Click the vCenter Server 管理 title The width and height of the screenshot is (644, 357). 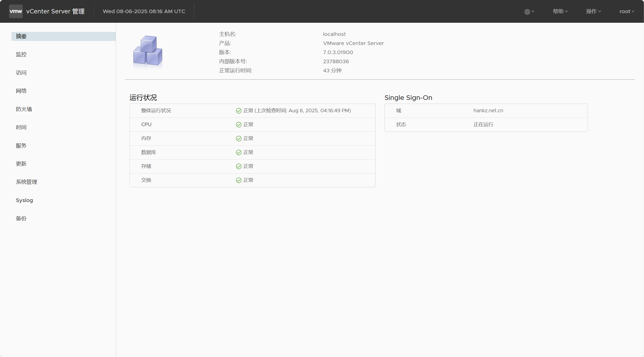click(55, 11)
